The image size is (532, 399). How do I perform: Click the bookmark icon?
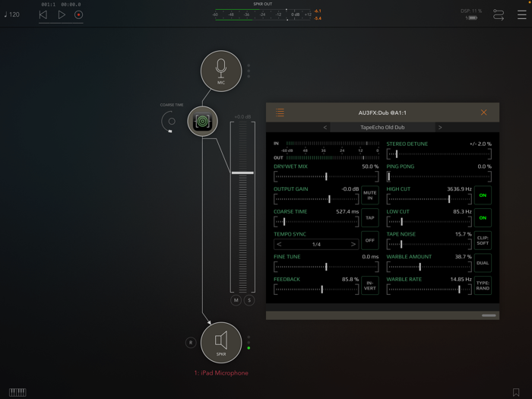[516, 392]
